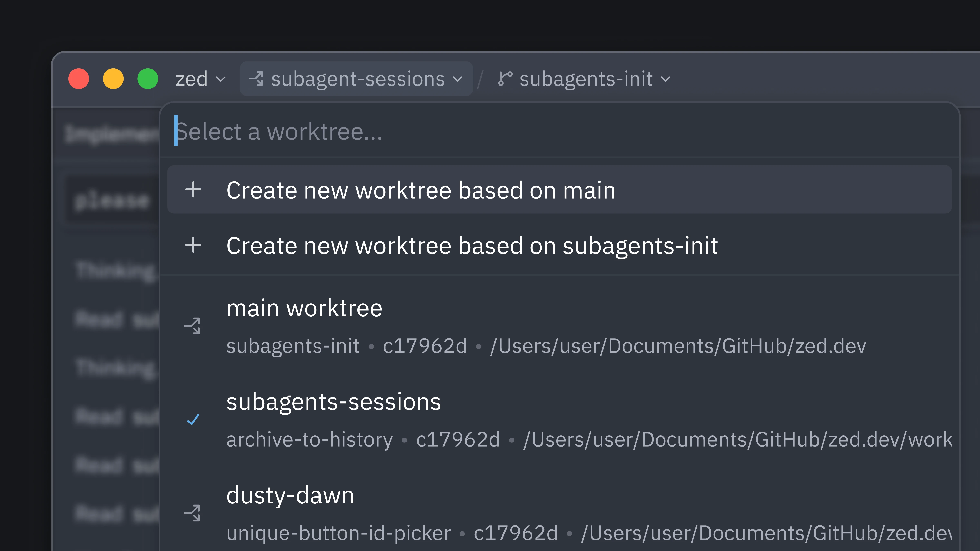Choose Create new worktree based on main
Viewport: 980px width, 551px height.
coord(420,190)
